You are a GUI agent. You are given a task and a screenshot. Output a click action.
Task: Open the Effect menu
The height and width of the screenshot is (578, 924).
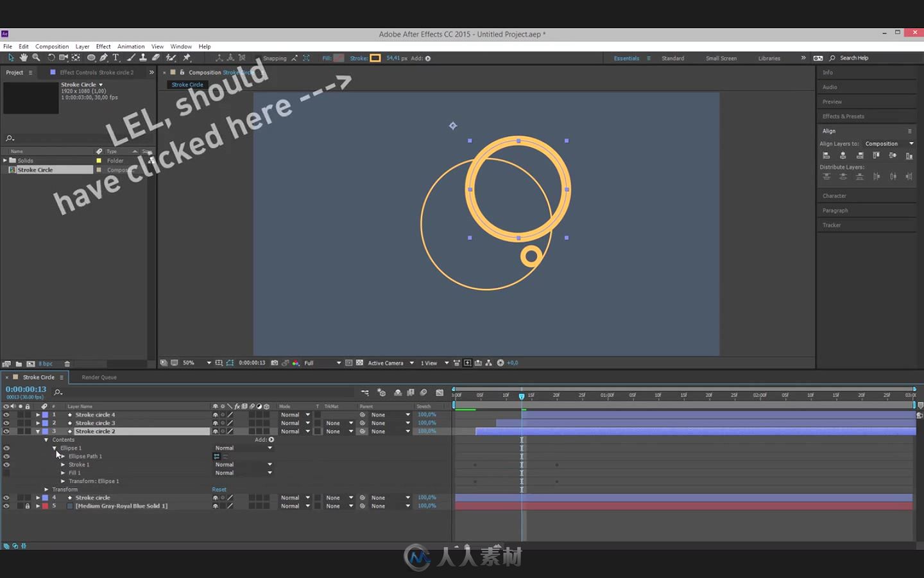(103, 46)
